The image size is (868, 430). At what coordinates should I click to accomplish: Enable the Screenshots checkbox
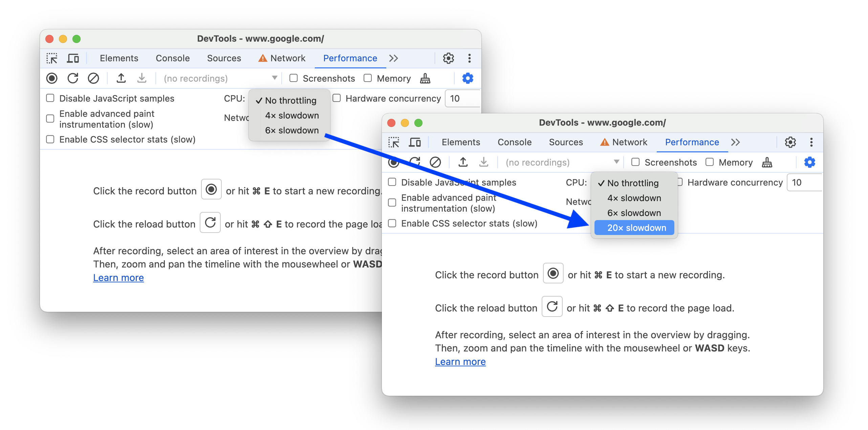pyautogui.click(x=636, y=162)
